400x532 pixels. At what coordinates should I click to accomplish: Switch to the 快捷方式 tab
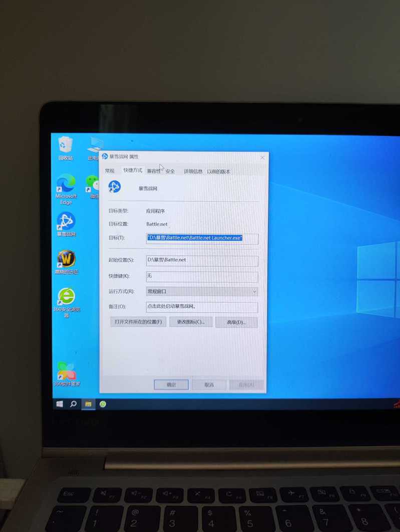point(133,170)
